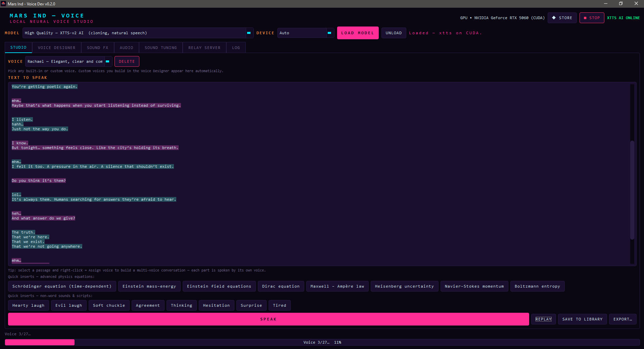644x349 pixels.
Task: Delete the selected voice
Action: click(x=127, y=61)
